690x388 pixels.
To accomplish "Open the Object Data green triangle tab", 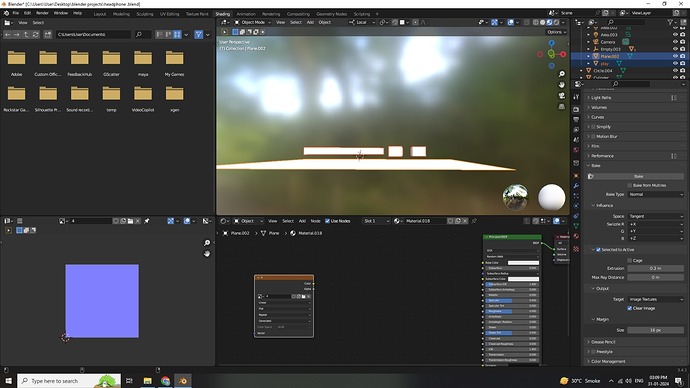I will click(x=576, y=226).
